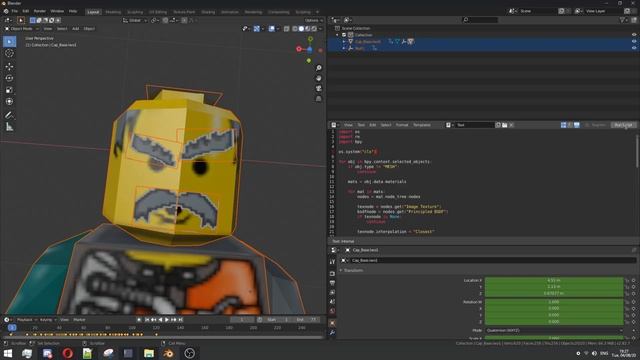
Task: Open Object Mode dropdown
Action: [21, 29]
